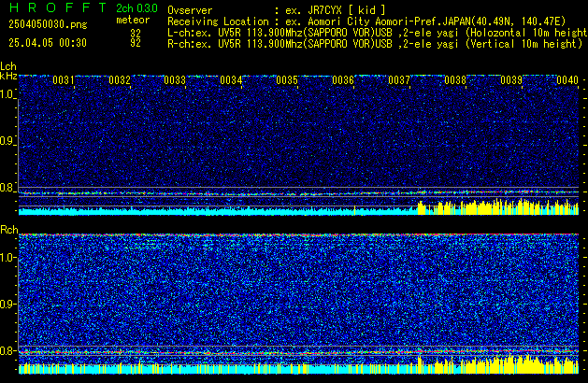Viewport: 588px width, 383px height.
Task: Click time marker 0035
Action: coord(287,80)
